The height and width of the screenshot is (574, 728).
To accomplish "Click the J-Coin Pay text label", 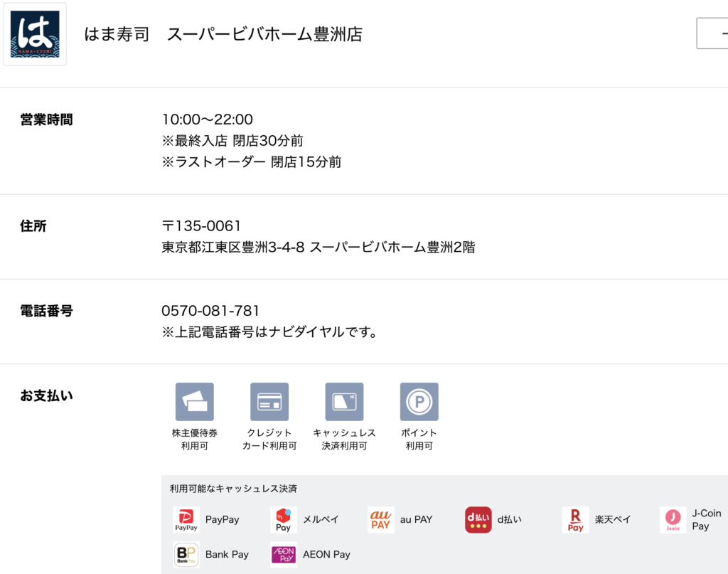I will point(707,520).
